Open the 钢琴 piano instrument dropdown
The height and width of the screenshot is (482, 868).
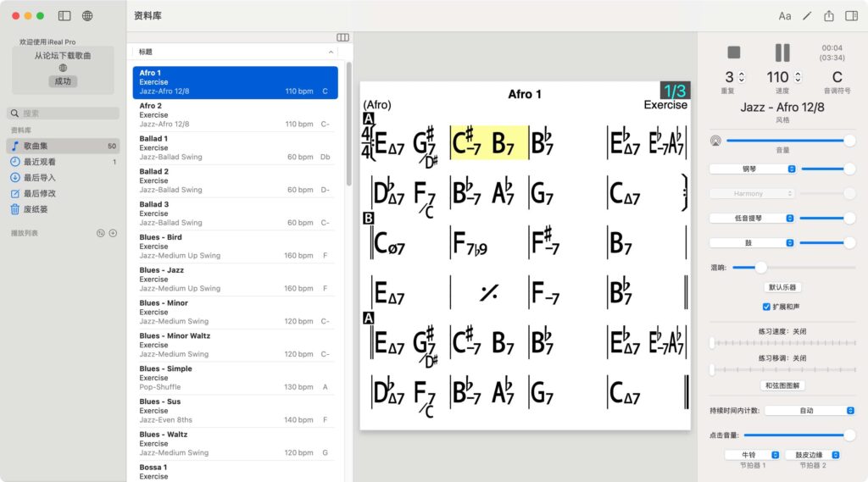coord(753,169)
